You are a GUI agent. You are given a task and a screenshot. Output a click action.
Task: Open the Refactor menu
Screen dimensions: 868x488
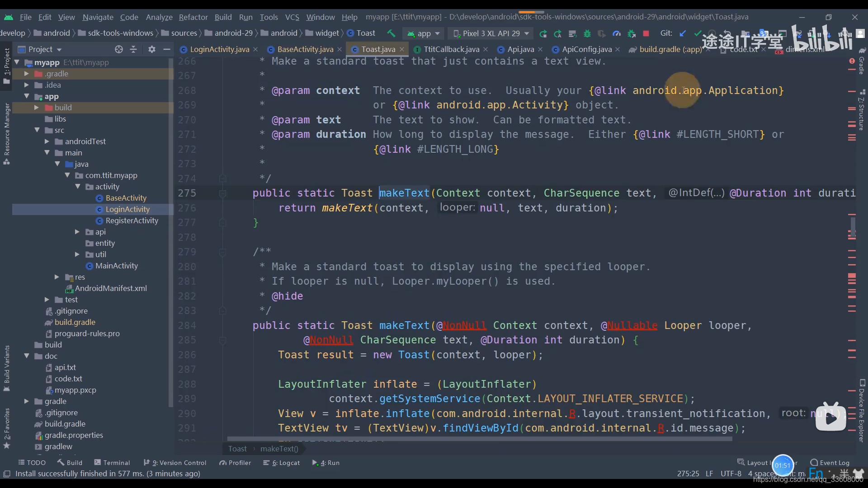click(x=193, y=17)
